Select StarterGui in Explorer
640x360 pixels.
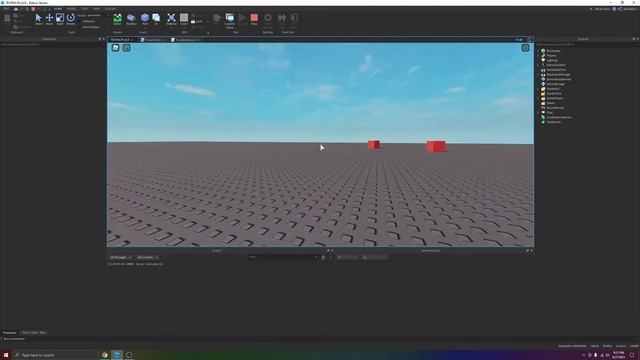[x=553, y=89]
